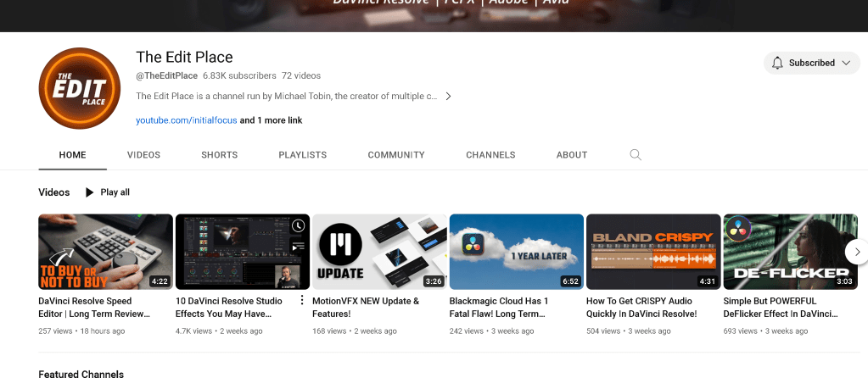Click the Featured Channels heading
Image resolution: width=868 pixels, height=378 pixels.
click(x=81, y=374)
